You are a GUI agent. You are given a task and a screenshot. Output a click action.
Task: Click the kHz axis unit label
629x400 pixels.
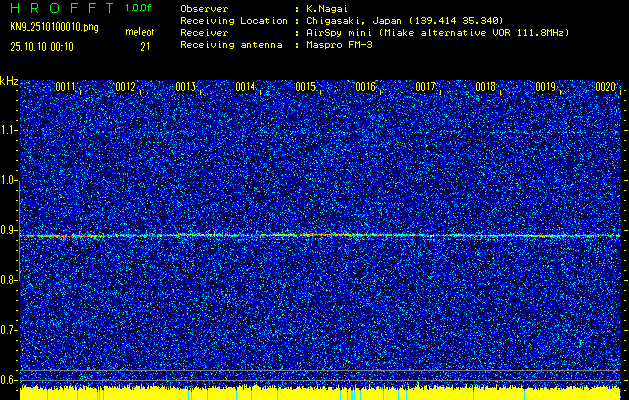pos(9,80)
